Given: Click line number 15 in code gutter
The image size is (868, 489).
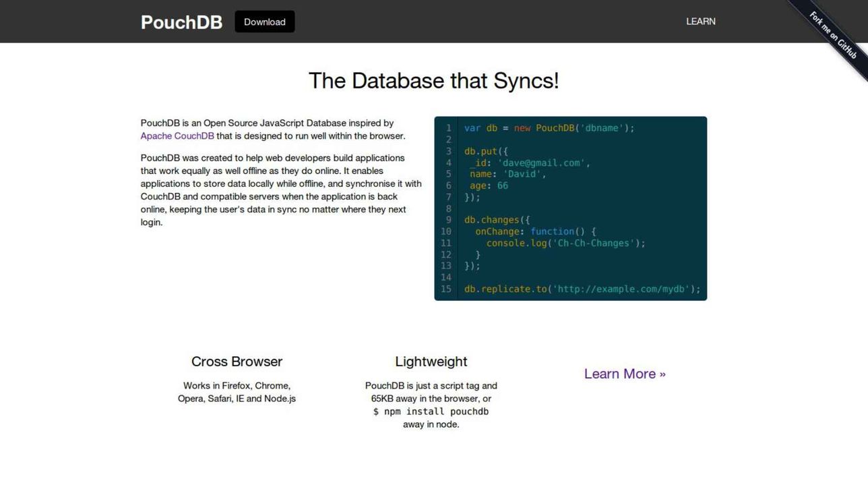Looking at the screenshot, I should tap(446, 289).
